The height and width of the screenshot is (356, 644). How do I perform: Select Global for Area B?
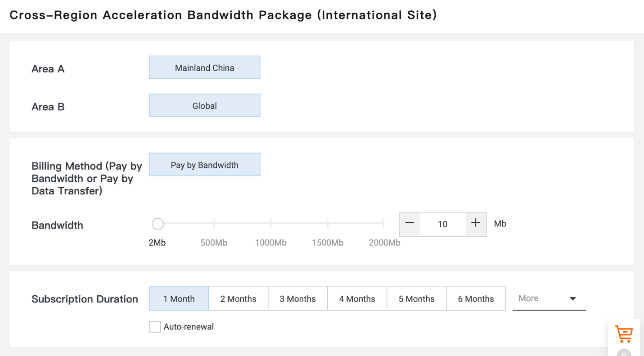click(204, 106)
